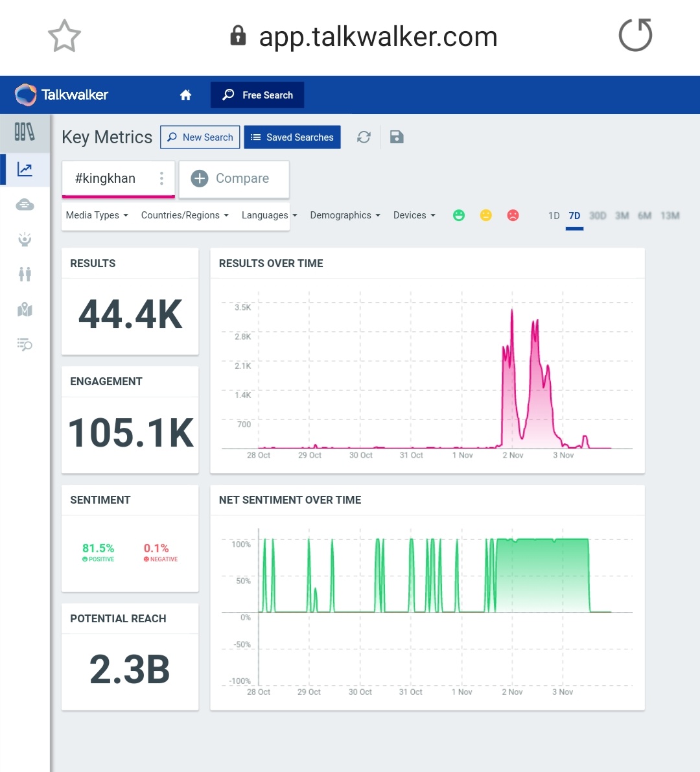Screen dimensions: 700x772
Task: Open the word cloud panel from sidebar
Action: coord(25,204)
